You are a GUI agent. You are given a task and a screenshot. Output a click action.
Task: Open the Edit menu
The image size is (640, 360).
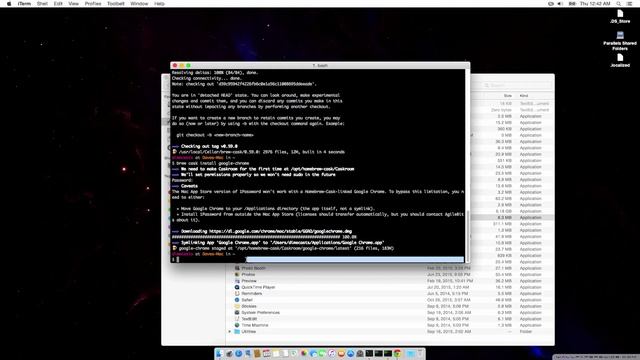point(58,4)
